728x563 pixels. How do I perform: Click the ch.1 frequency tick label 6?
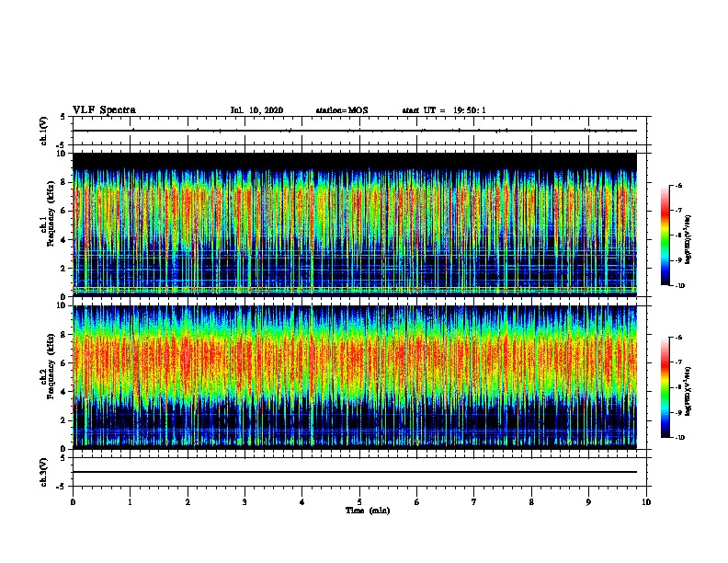pyautogui.click(x=63, y=211)
